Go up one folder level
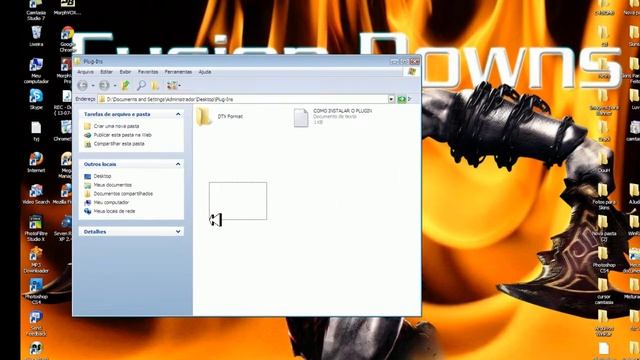The height and width of the screenshot is (360, 640). tap(125, 85)
